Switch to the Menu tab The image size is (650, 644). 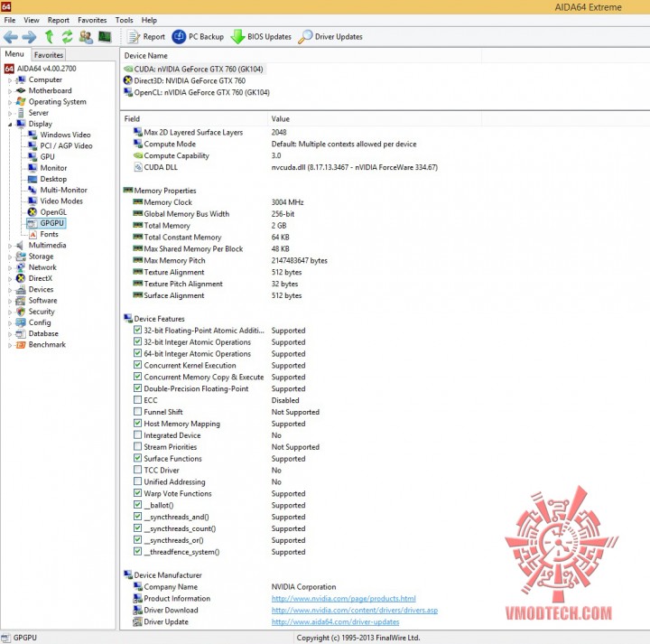pos(14,54)
